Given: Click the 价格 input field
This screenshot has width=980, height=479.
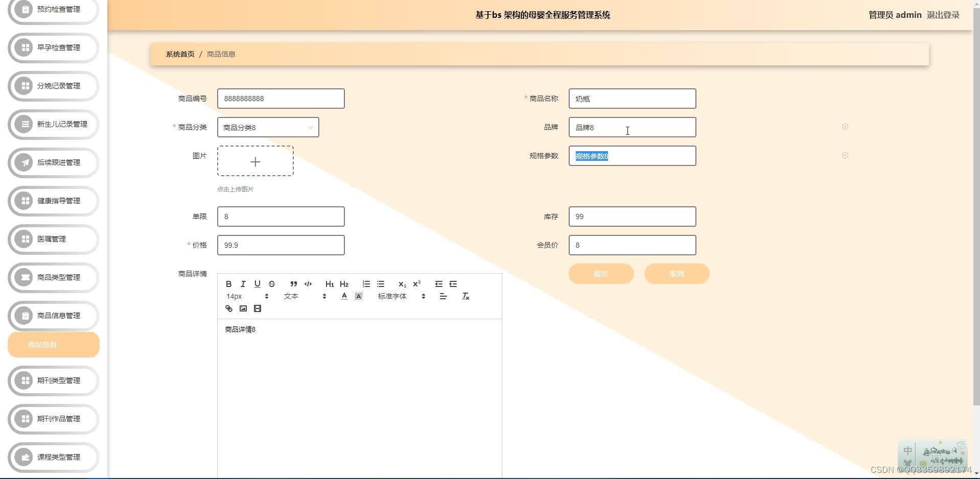Looking at the screenshot, I should coord(281,245).
